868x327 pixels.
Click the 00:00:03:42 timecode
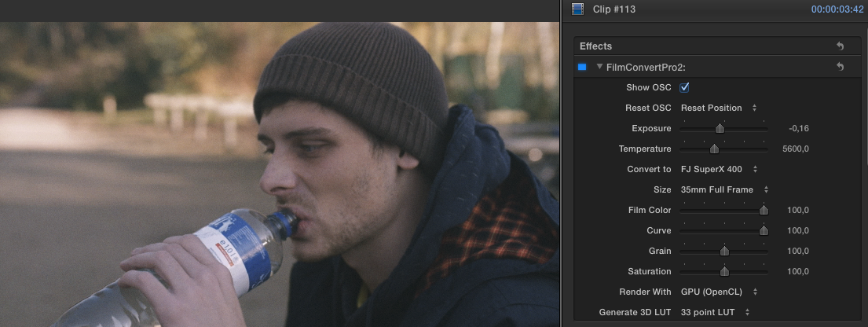coord(837,9)
